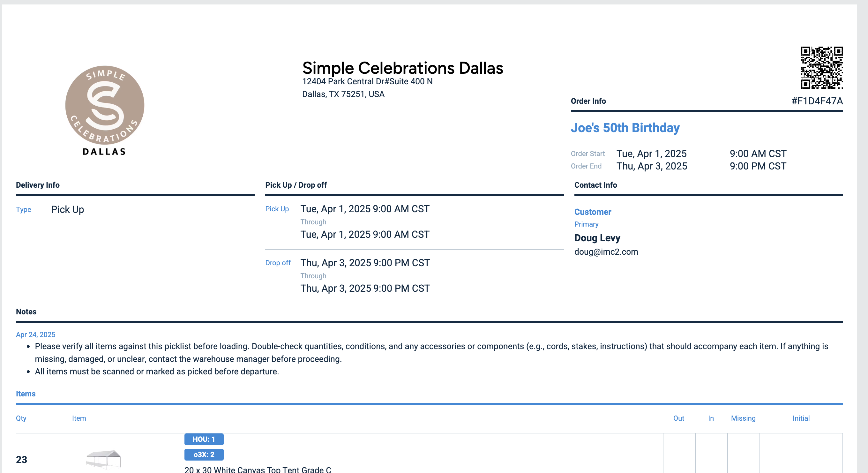Click the Primary contact label
The width and height of the screenshot is (868, 473).
[x=586, y=224]
